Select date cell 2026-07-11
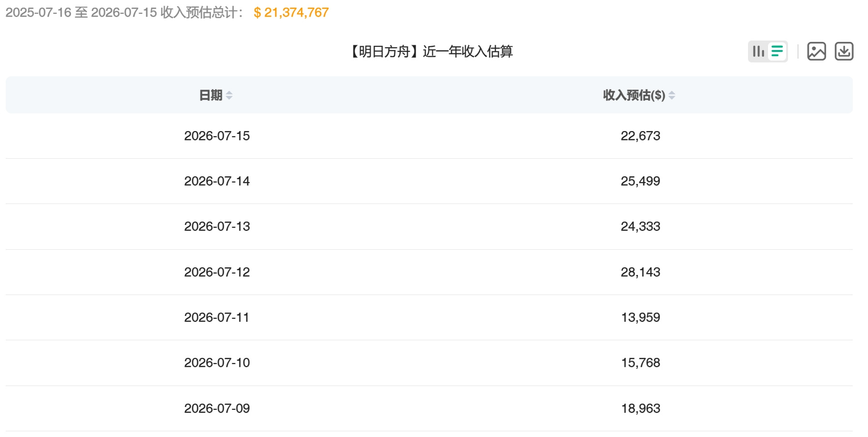Viewport: 868px width, 437px height. pyautogui.click(x=217, y=317)
